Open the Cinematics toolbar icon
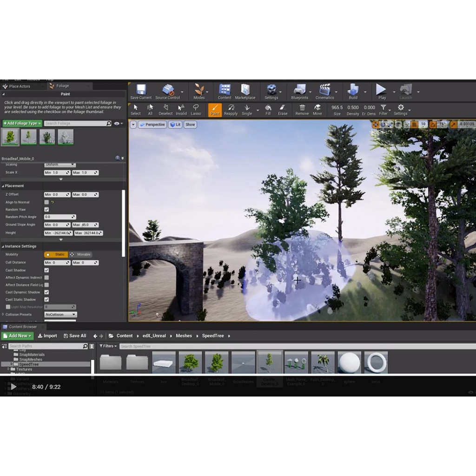Image resolution: width=476 pixels, height=476 pixels. [x=325, y=92]
